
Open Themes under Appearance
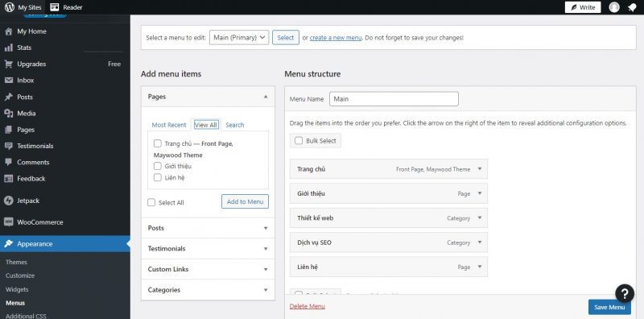point(16,263)
